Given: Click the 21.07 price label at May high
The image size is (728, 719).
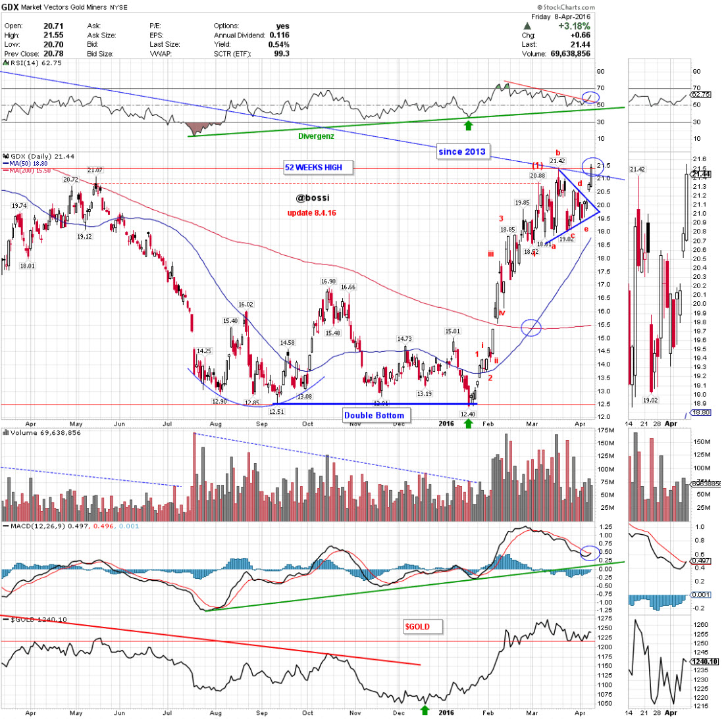Looking at the screenshot, I should (95, 170).
